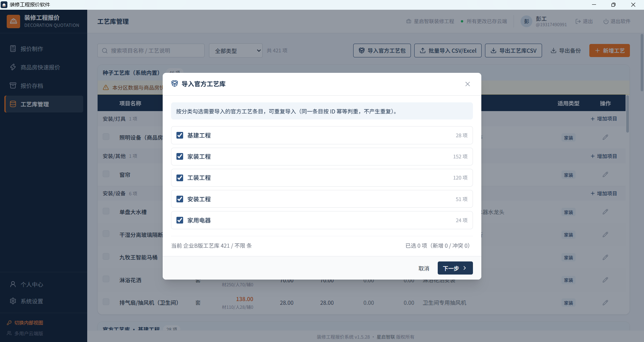Open 报价存档 in the sidebar

44,86
